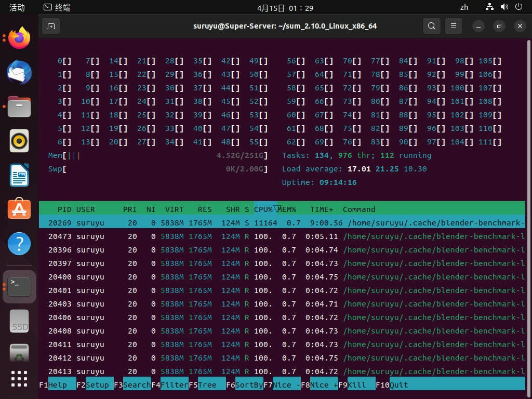Open the volume slider indicator
Image resolution: width=532 pixels, height=399 pixels.
click(504, 7)
